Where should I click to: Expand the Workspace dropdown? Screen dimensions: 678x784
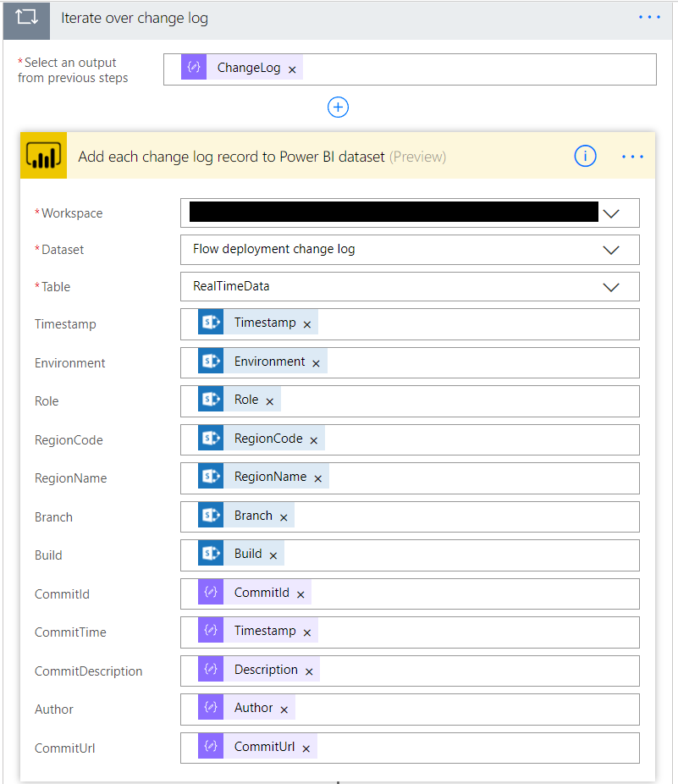[x=610, y=213]
